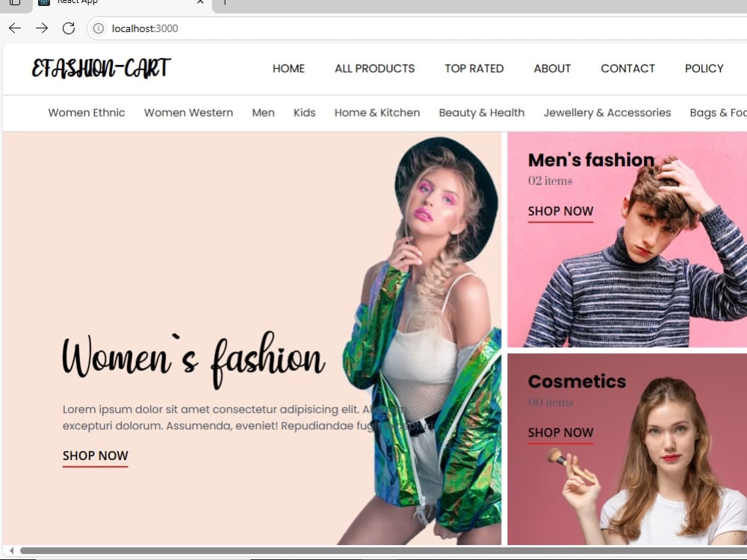Click SHOP NOW under Men's fashion

(560, 212)
